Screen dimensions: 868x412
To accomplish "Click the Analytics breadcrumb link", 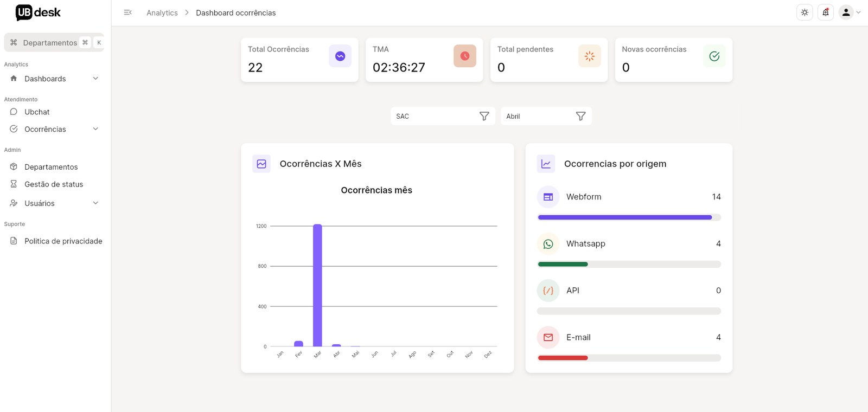I will pos(162,12).
